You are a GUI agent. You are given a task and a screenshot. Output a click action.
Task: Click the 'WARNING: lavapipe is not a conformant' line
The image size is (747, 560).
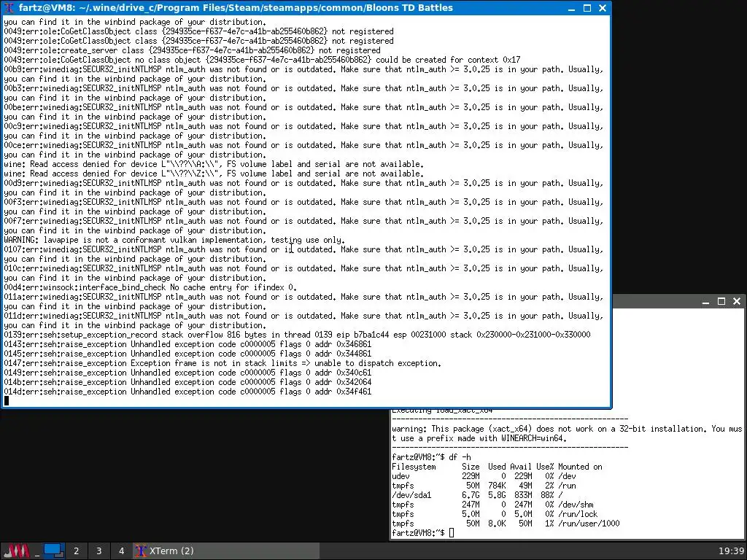pos(174,240)
